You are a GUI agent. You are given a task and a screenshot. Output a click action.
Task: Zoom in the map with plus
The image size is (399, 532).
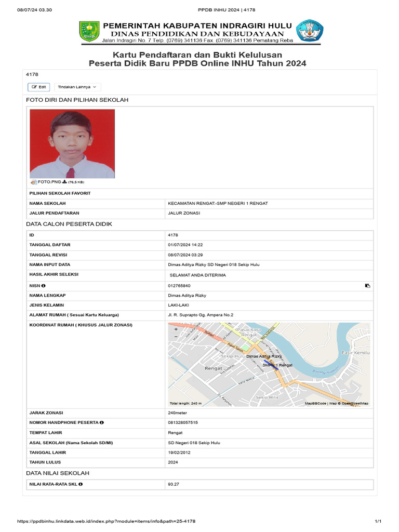coord(176,329)
